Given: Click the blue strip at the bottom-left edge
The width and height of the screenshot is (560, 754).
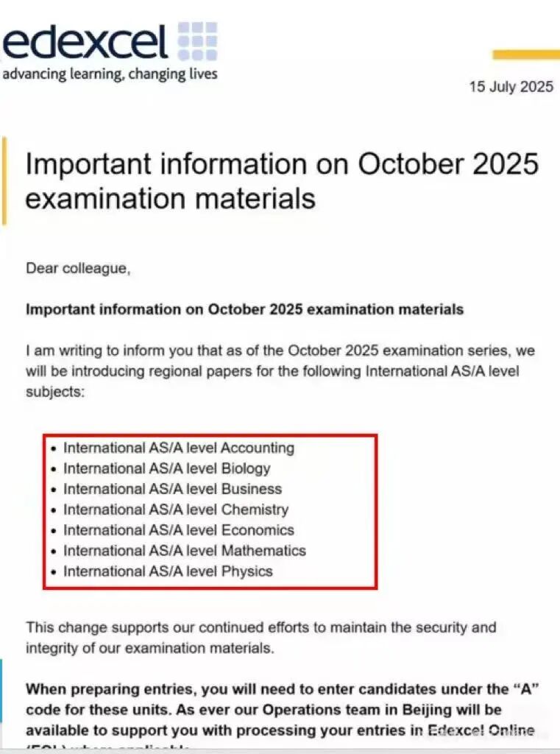Looking at the screenshot, I should [x=1, y=691].
